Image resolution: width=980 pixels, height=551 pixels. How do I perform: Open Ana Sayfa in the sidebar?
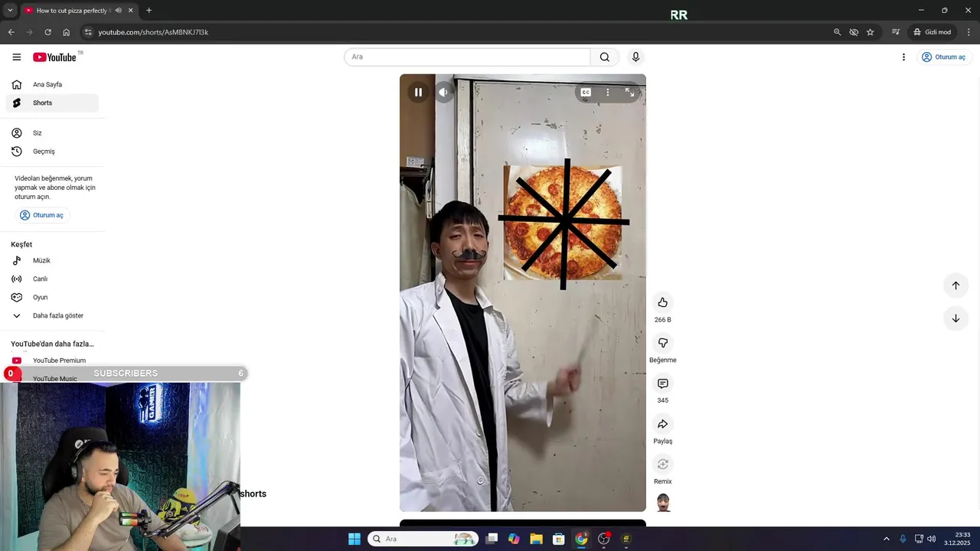[x=52, y=85]
